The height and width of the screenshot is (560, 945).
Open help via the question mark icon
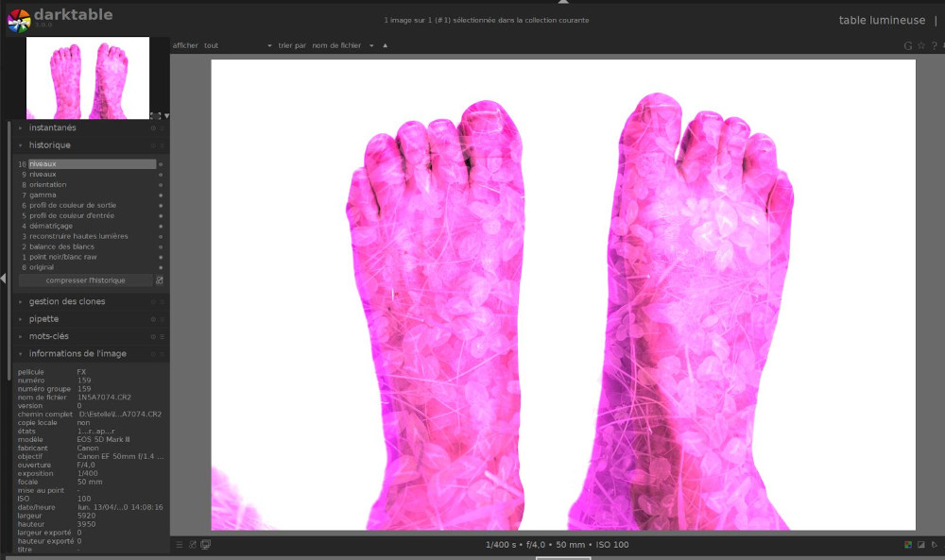934,45
